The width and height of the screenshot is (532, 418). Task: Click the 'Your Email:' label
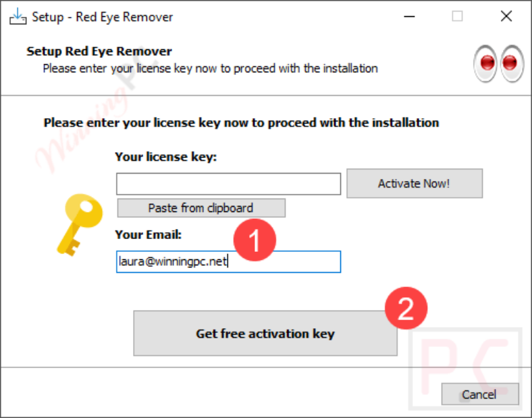coord(149,234)
